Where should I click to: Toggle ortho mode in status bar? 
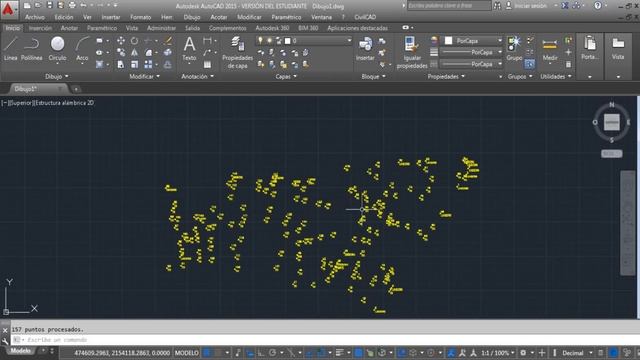(261, 353)
